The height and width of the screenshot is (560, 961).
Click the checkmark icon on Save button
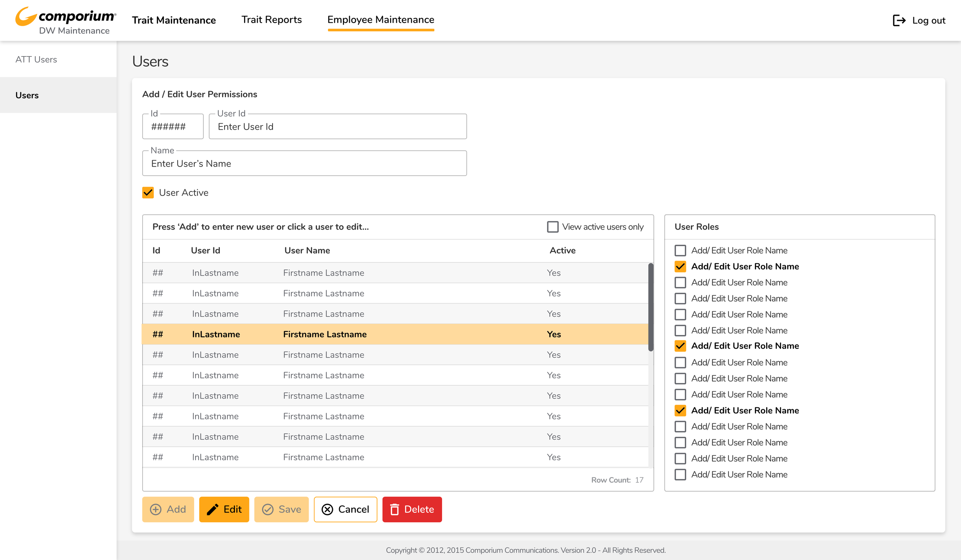[x=268, y=509]
